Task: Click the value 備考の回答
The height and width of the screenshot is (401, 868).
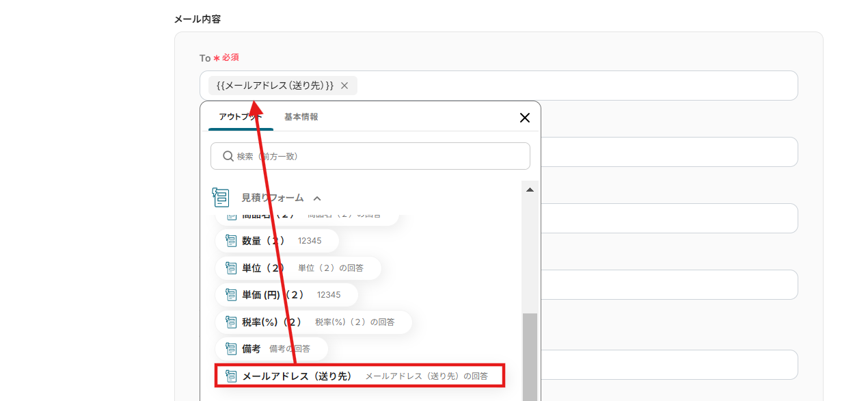Action: (290, 348)
